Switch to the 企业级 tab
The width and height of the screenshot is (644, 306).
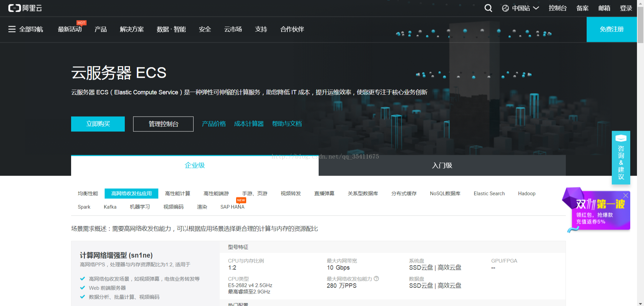(x=195, y=165)
